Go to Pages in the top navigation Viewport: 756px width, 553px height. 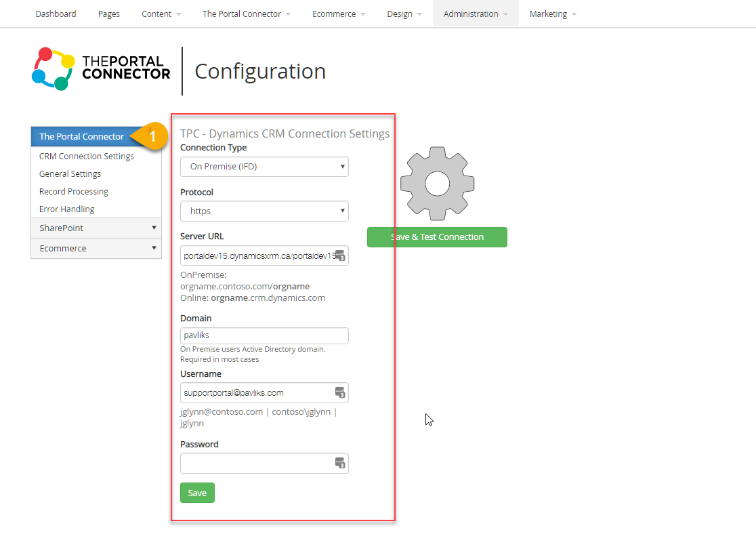[x=109, y=14]
